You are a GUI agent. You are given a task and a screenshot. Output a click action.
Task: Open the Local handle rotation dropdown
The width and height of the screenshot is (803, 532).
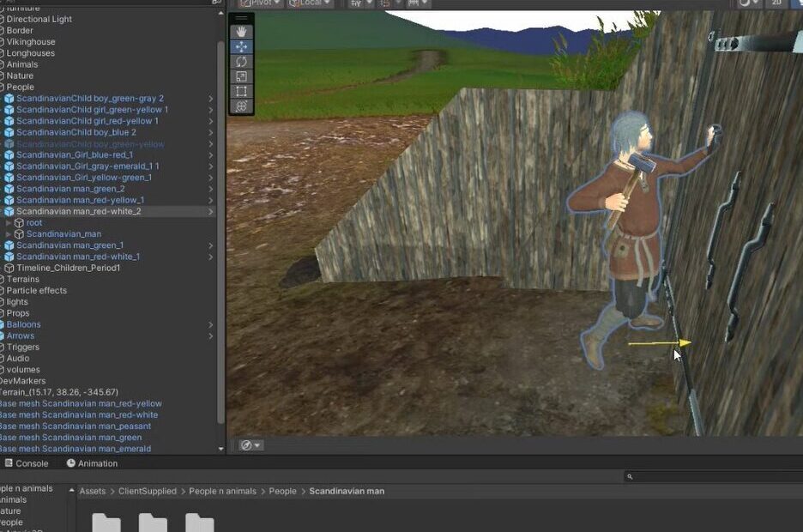coord(310,3)
